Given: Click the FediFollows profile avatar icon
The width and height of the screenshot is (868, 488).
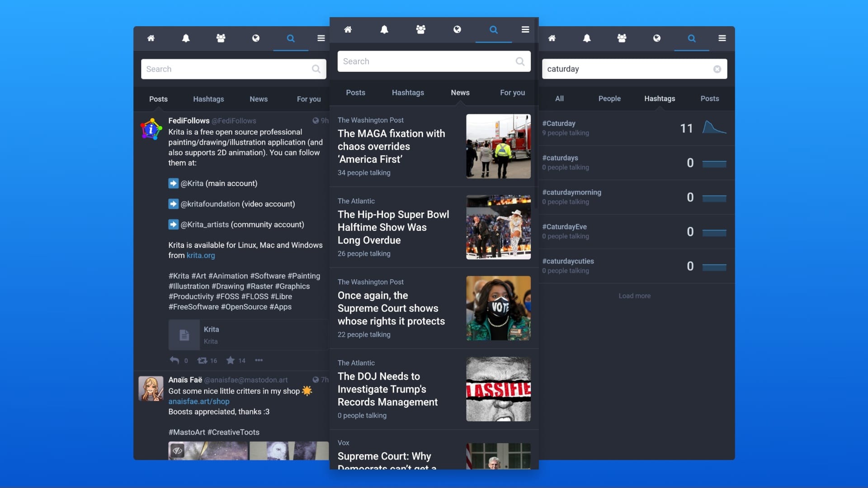Looking at the screenshot, I should 150,128.
